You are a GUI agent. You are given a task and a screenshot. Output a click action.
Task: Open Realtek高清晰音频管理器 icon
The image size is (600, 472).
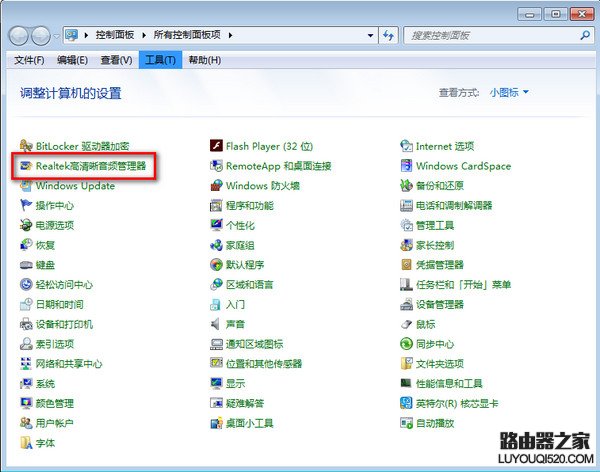[x=26, y=166]
